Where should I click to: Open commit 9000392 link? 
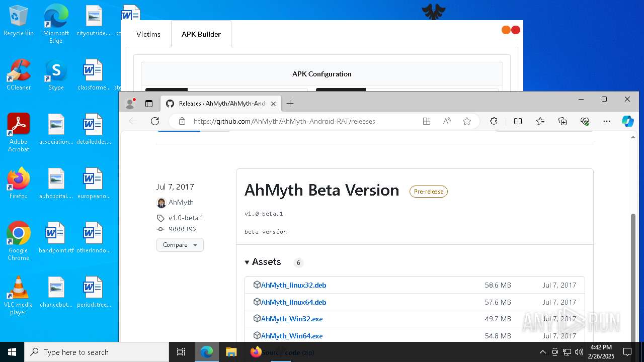[x=183, y=229]
